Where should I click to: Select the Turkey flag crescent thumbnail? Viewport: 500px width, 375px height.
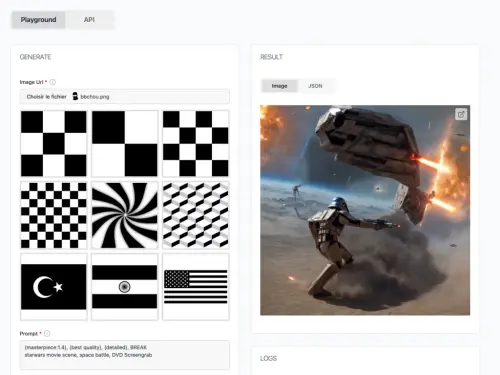pyautogui.click(x=54, y=287)
